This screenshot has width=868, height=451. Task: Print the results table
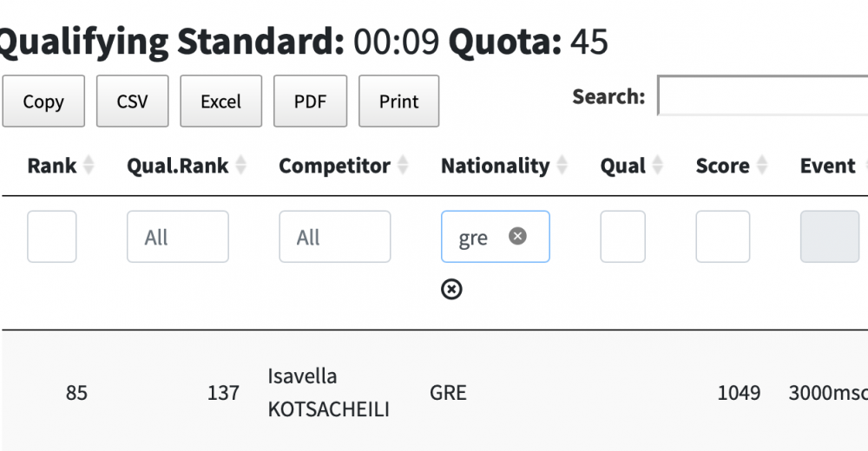(398, 101)
